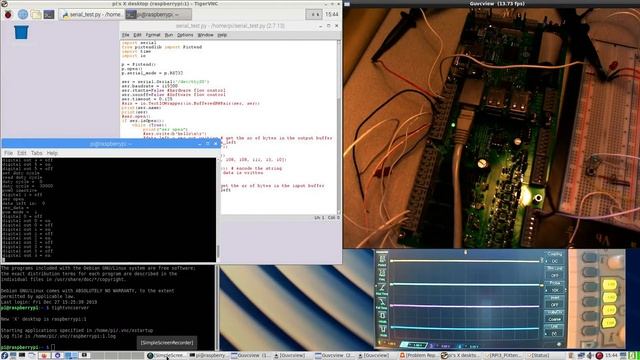This screenshot has height=360, width=640.
Task: Switch to pi's X desktop taskbar button
Action: coord(461,356)
